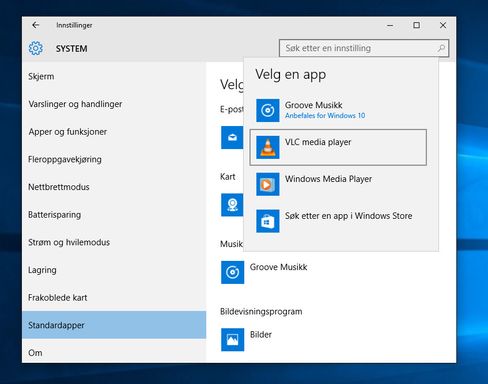Click the back arrow in the Innstillinger title bar
488x384 pixels.
tap(36, 25)
